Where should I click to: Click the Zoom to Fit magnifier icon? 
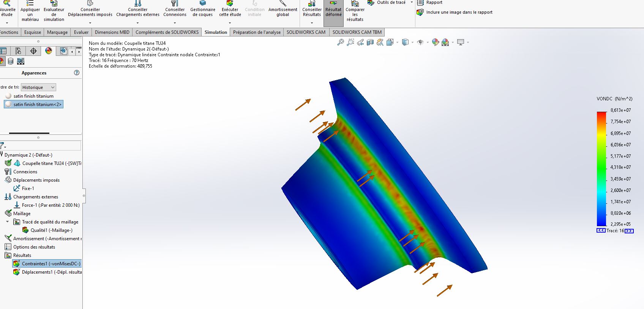[x=341, y=42]
